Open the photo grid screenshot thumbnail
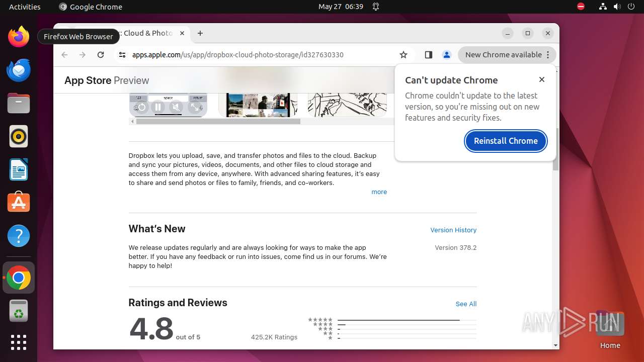The width and height of the screenshot is (644, 362). (258, 105)
